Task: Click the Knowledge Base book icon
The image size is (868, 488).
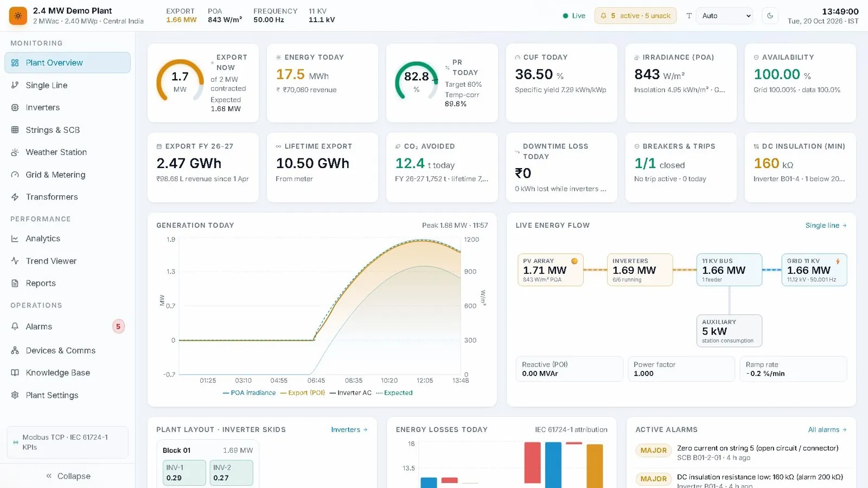Action: pyautogui.click(x=15, y=373)
